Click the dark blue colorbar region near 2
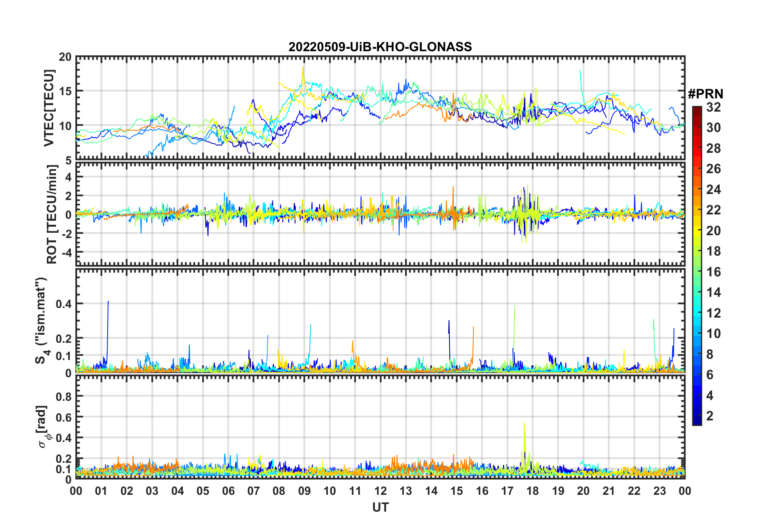The image size is (761, 532). (697, 416)
